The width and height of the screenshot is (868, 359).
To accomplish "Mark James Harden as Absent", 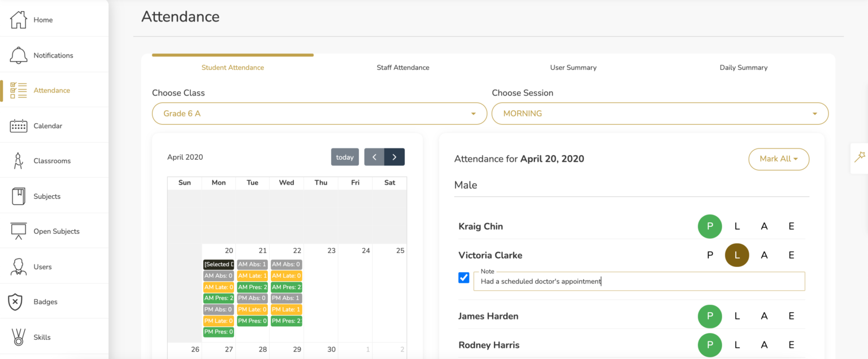I will (764, 316).
